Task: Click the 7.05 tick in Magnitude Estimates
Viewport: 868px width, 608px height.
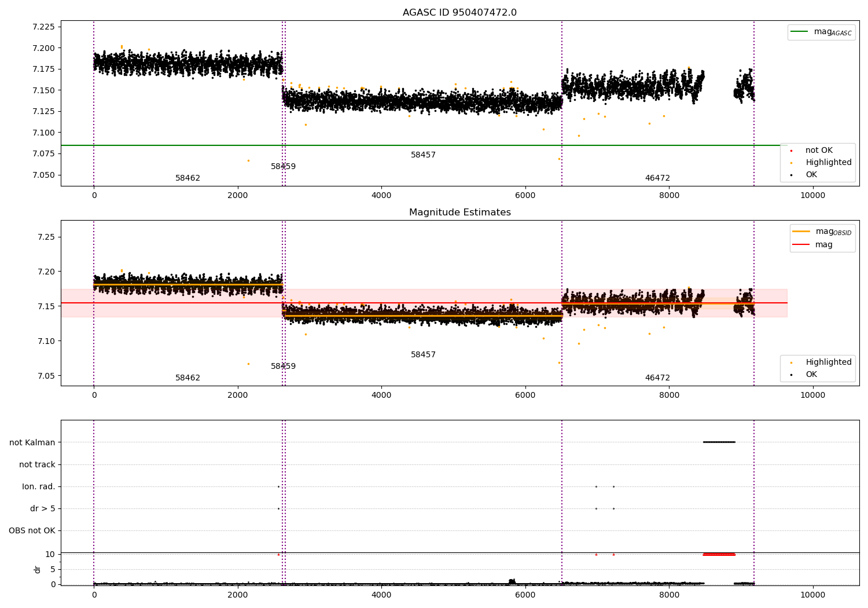Action: coord(46,376)
